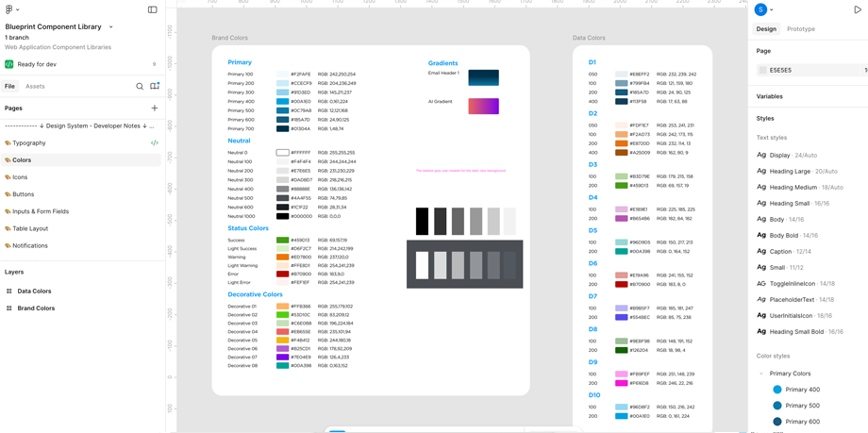The image size is (868, 433).
Task: Click the search icon in file panel
Action: click(140, 87)
